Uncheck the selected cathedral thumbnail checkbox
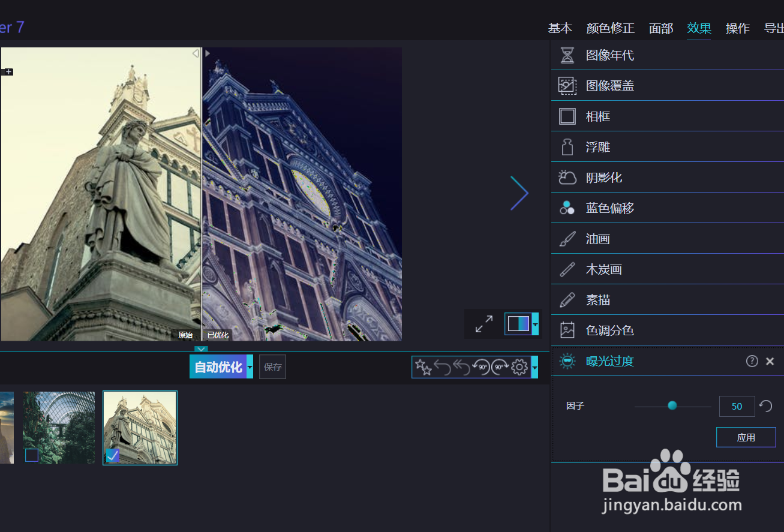The width and height of the screenshot is (784, 532). [x=113, y=456]
